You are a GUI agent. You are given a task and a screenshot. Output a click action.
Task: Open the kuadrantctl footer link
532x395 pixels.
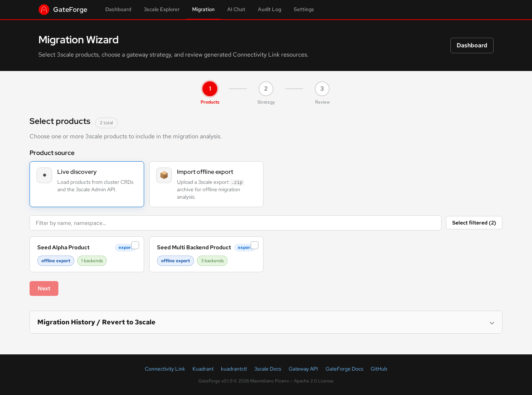pos(234,369)
